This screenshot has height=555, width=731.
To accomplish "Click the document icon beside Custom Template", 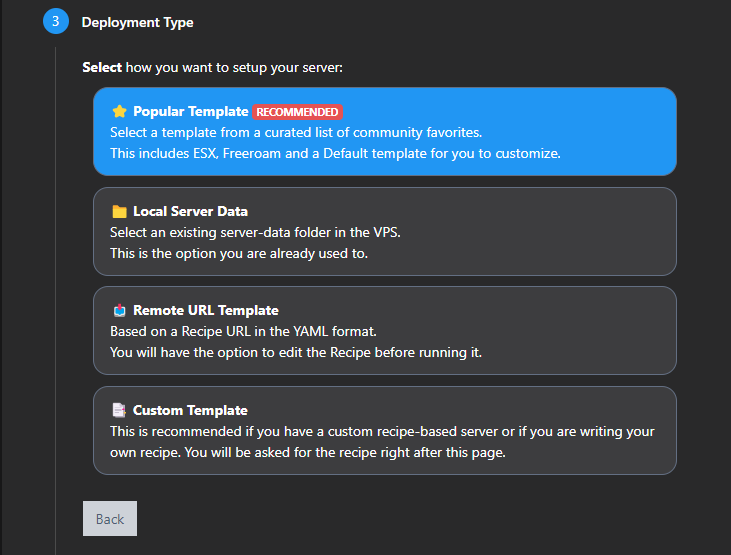I will point(119,410).
